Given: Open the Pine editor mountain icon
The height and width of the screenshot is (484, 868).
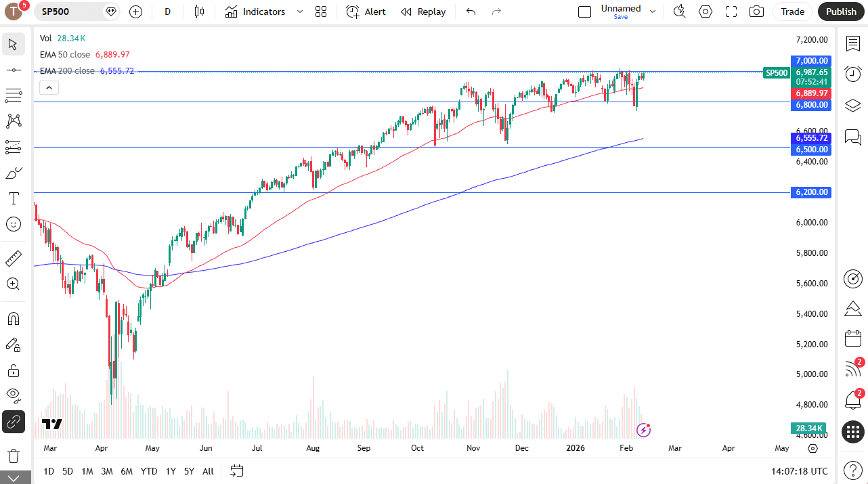Looking at the screenshot, I should (x=853, y=309).
